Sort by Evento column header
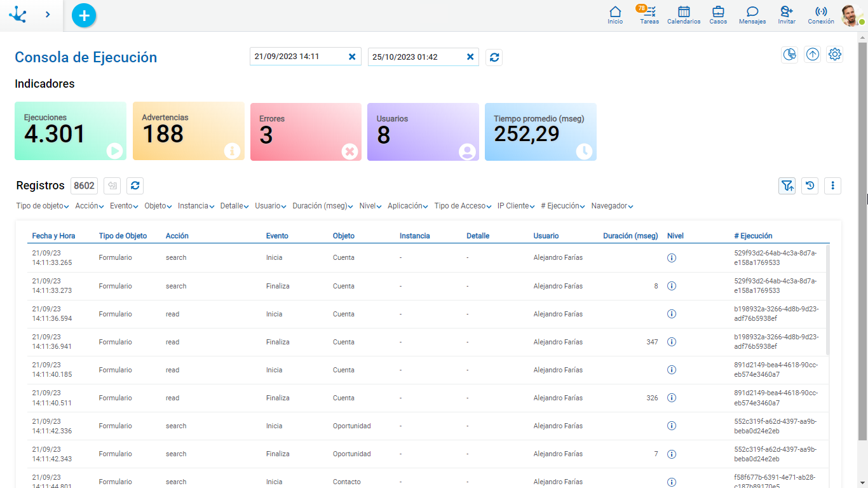868x488 pixels. point(277,236)
